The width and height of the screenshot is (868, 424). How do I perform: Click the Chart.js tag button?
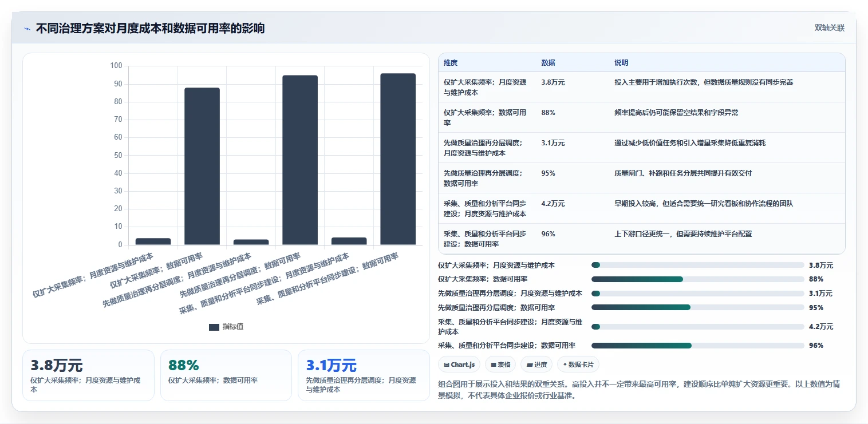point(459,364)
